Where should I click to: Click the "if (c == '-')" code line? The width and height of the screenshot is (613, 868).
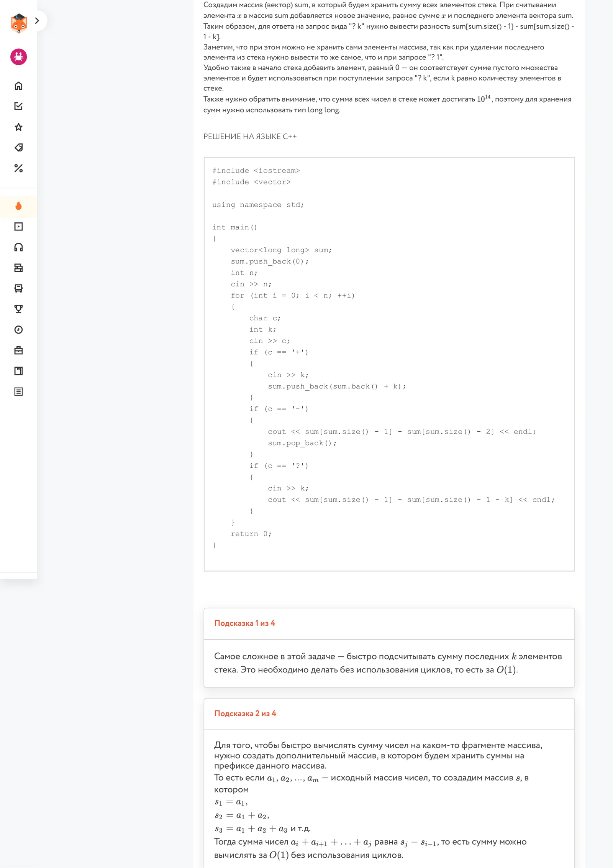279,409
